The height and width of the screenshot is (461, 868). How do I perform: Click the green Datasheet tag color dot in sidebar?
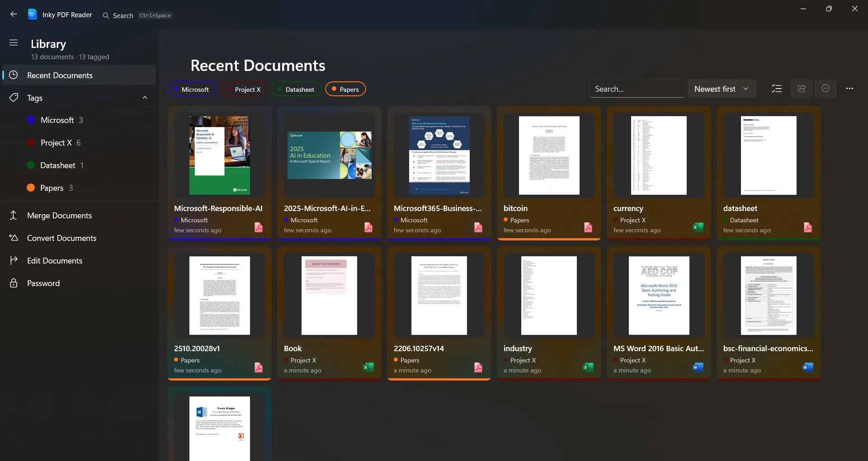click(x=31, y=165)
